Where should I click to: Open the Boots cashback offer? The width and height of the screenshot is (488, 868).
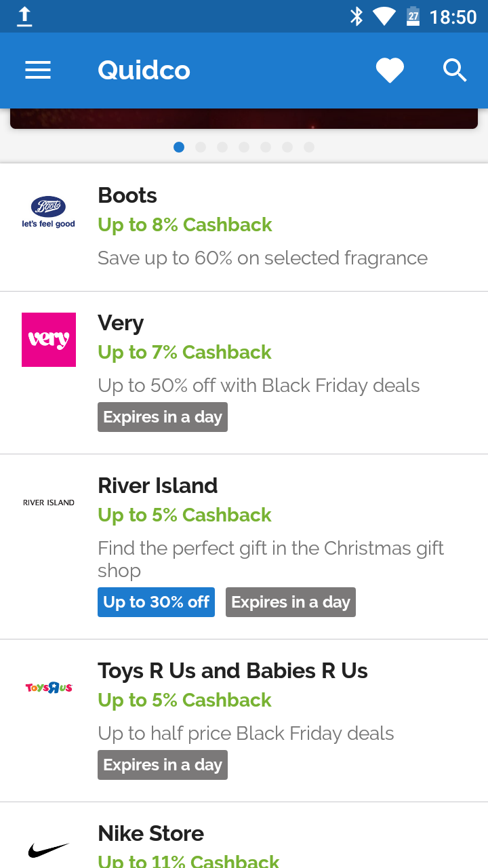(185, 225)
